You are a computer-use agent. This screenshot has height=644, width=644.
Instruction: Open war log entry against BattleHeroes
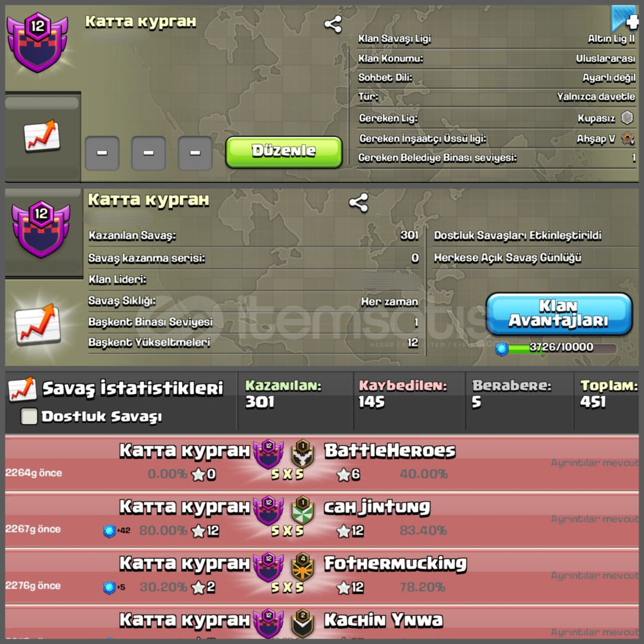point(321,463)
